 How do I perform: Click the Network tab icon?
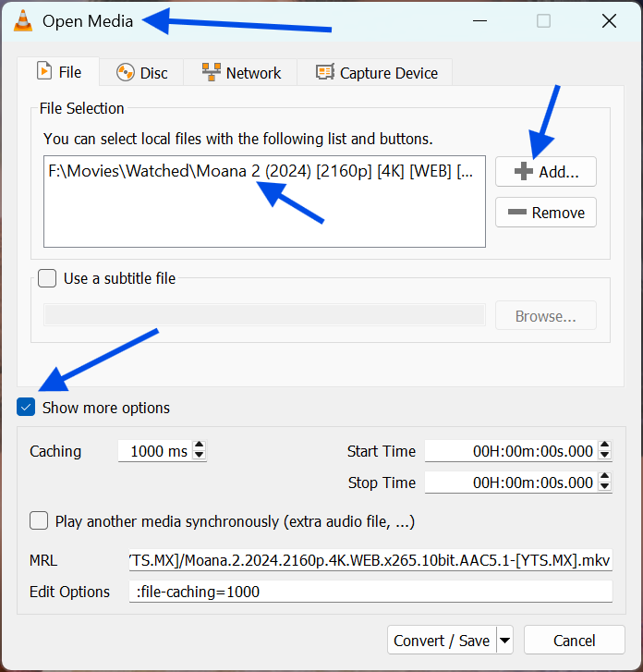click(211, 72)
